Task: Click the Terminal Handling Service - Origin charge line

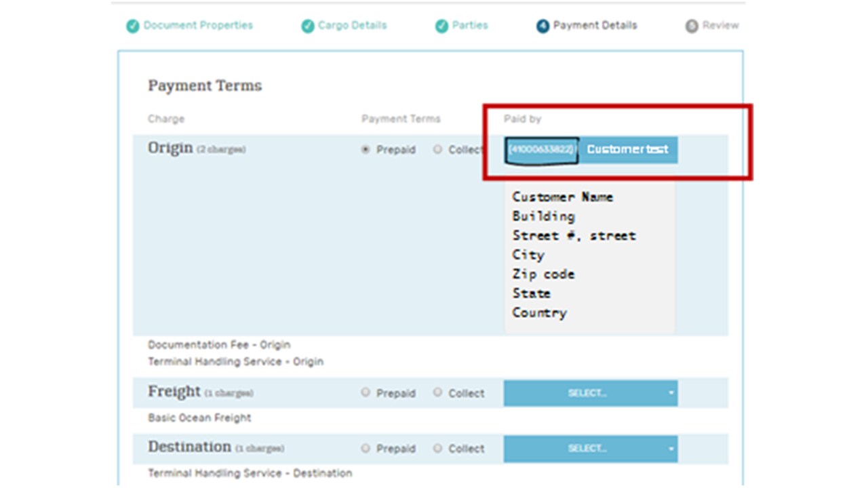Action: click(x=235, y=361)
